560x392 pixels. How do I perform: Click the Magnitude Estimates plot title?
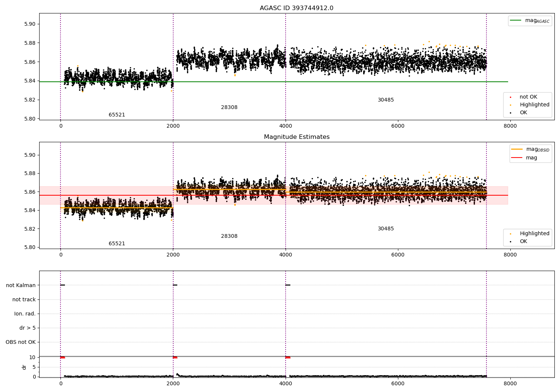pos(296,137)
